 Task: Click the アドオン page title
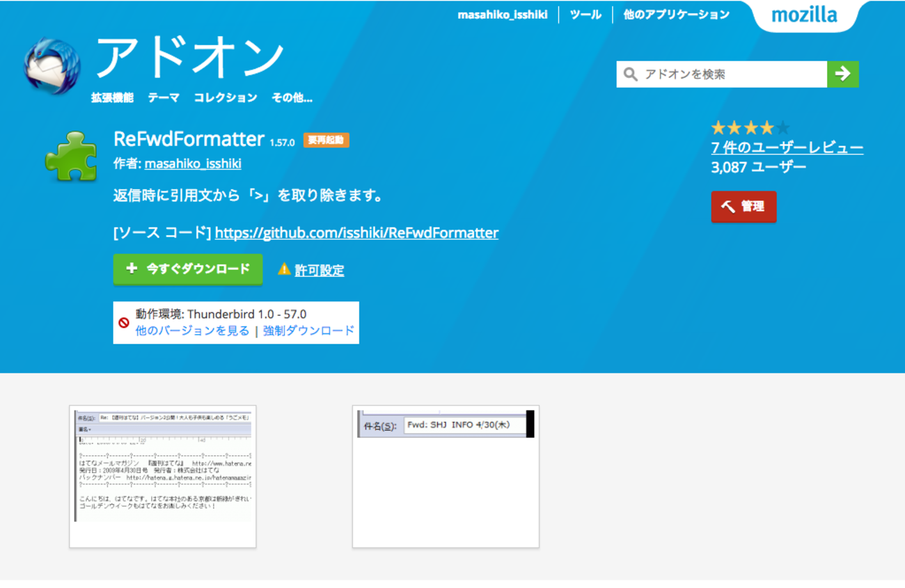[189, 57]
